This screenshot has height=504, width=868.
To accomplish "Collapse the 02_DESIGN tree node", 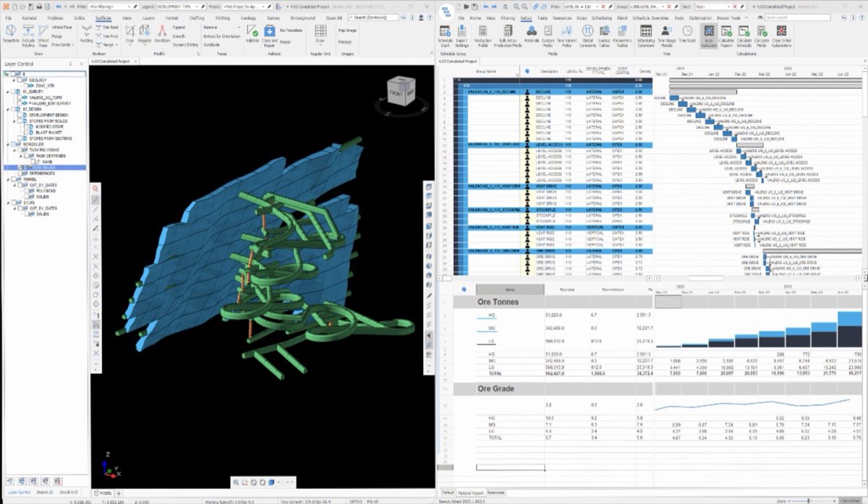I will pyautogui.click(x=7, y=109).
